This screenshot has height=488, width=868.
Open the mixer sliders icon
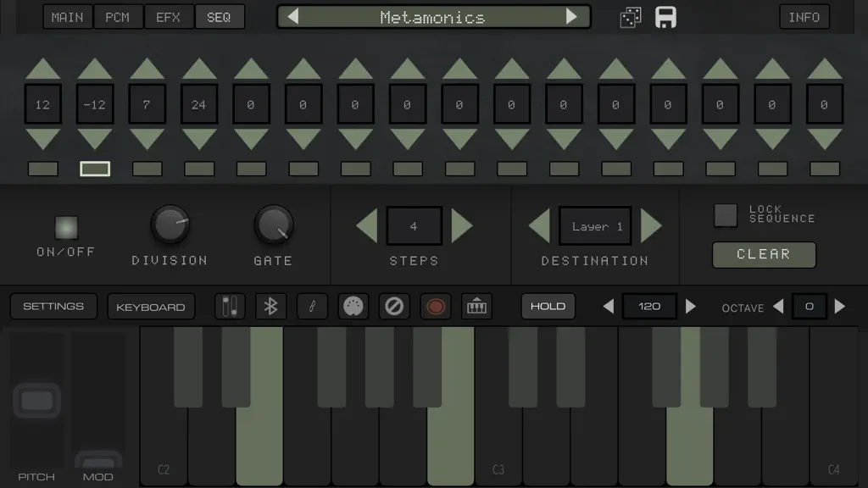point(230,306)
